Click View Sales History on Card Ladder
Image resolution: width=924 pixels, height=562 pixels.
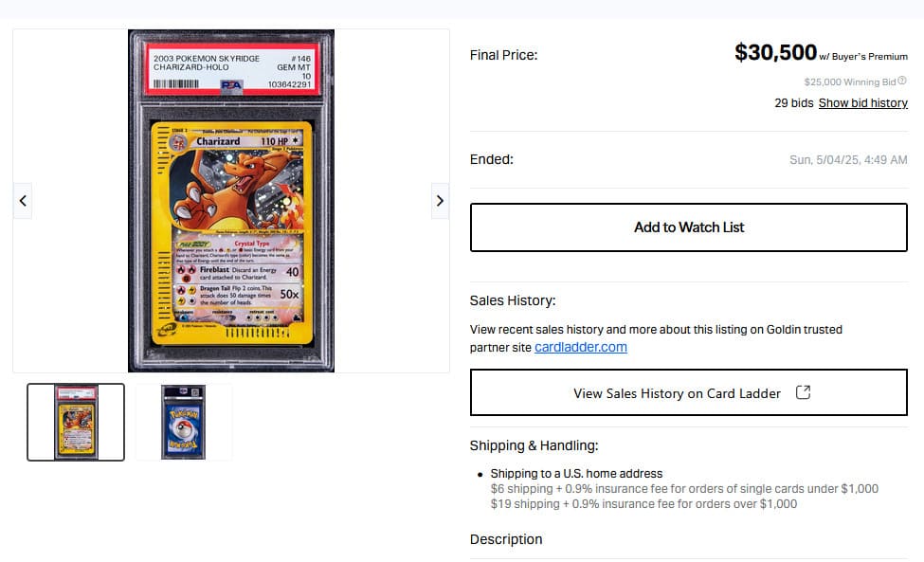(688, 392)
